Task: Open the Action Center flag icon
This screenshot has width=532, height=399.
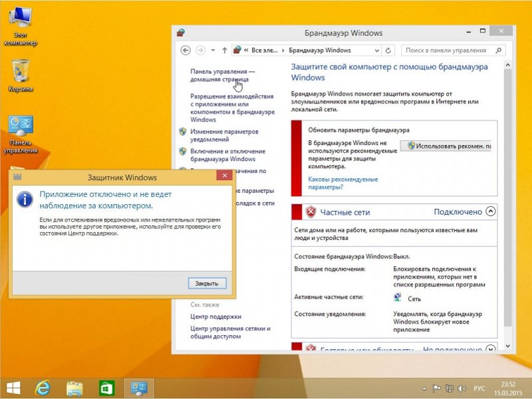Action: pos(437,388)
